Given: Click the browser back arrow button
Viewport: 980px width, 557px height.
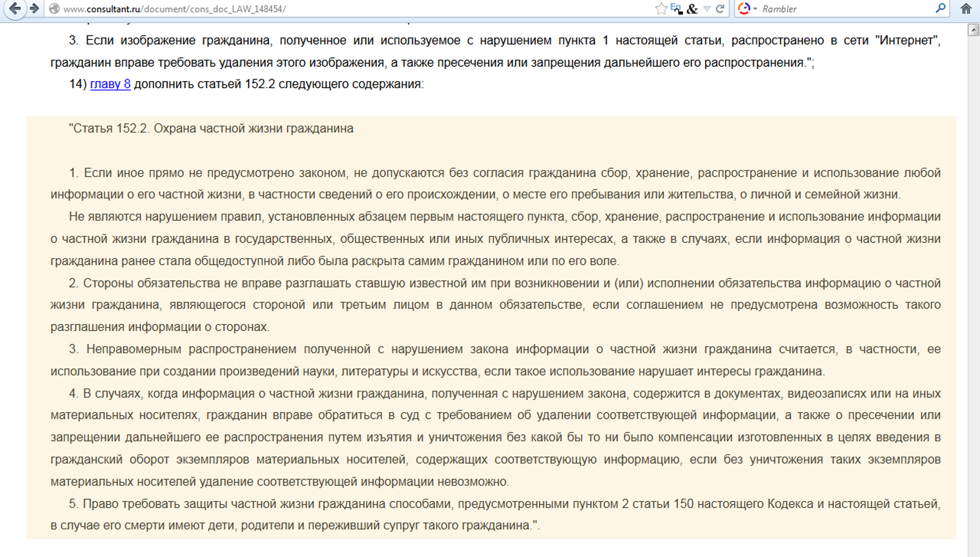Looking at the screenshot, I should 15,8.
